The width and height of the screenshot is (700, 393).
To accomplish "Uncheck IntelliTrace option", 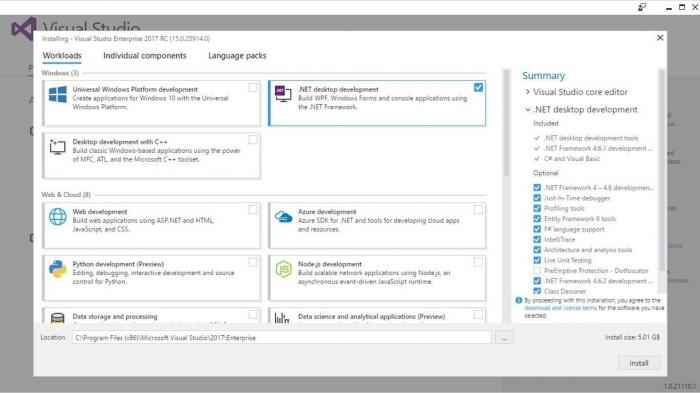I will click(537, 239).
